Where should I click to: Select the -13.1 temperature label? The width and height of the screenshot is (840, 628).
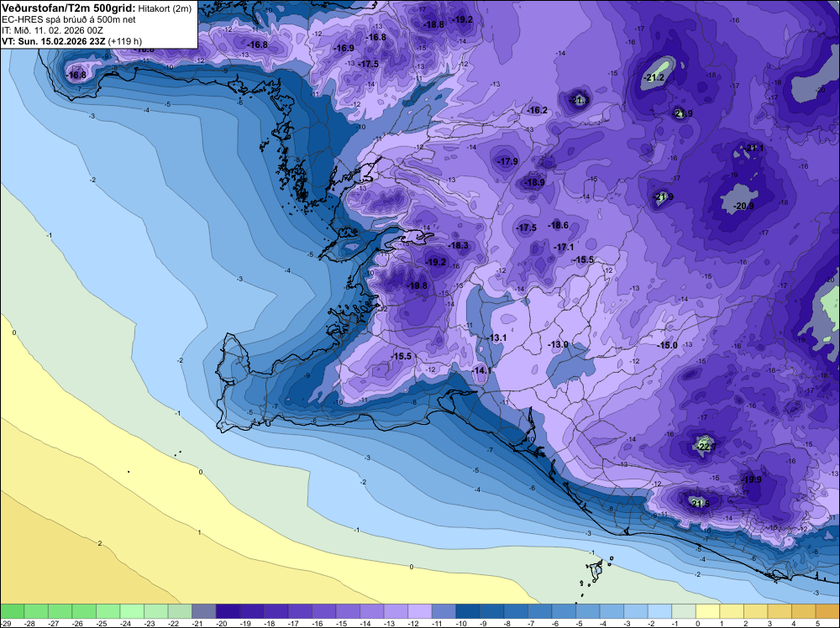coord(497,338)
